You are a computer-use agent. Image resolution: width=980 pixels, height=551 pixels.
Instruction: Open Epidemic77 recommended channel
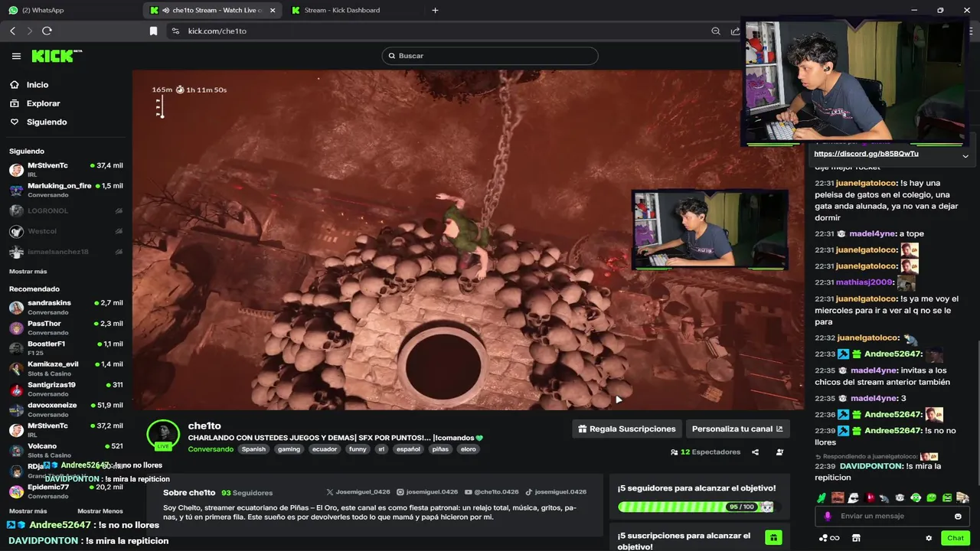coord(65,491)
